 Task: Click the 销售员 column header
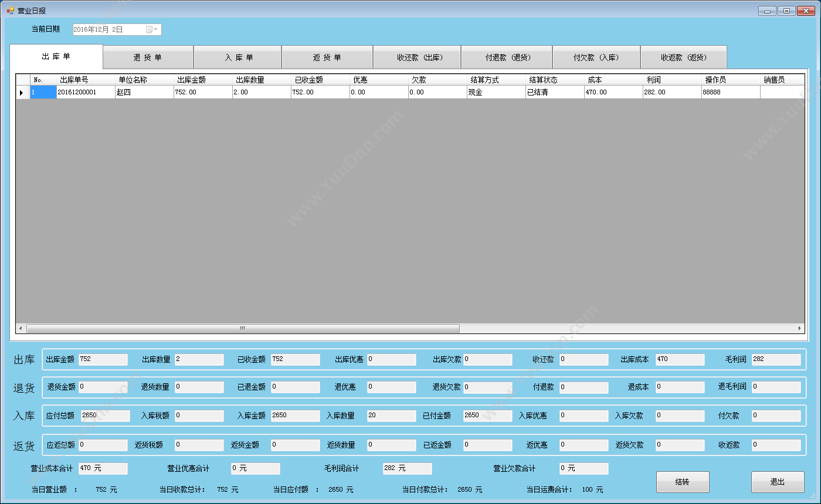(782, 80)
